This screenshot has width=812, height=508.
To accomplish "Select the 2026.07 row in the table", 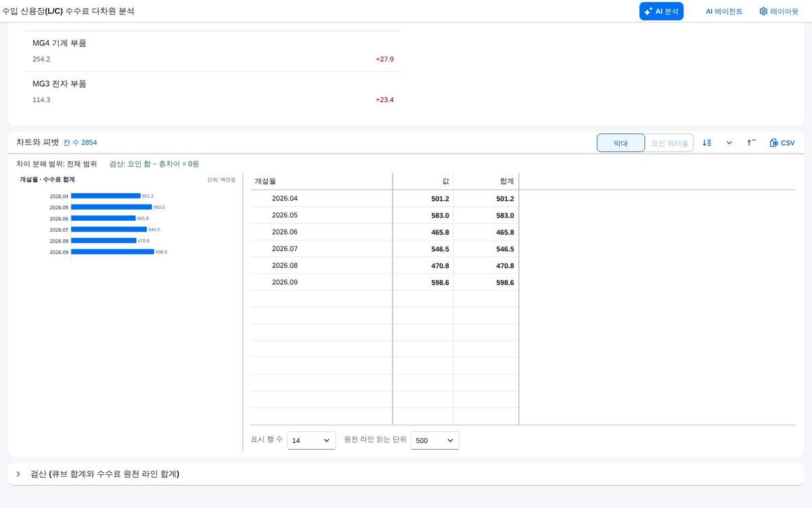I will [x=384, y=249].
